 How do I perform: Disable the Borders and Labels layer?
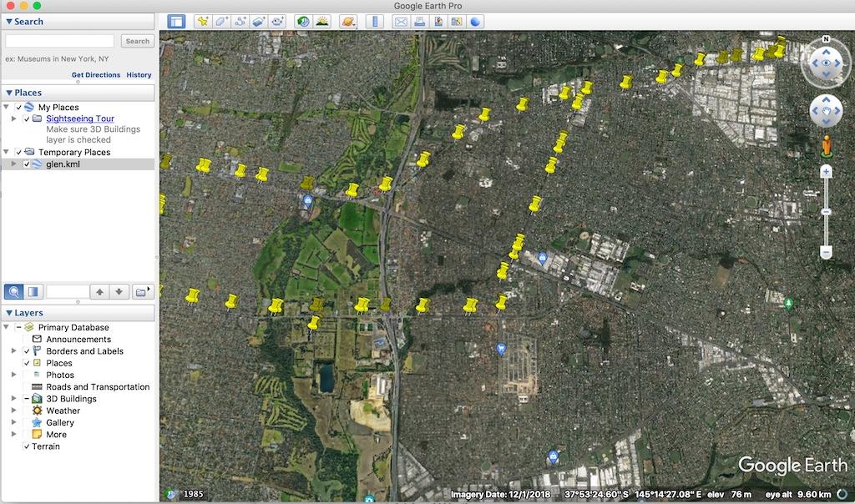28,351
